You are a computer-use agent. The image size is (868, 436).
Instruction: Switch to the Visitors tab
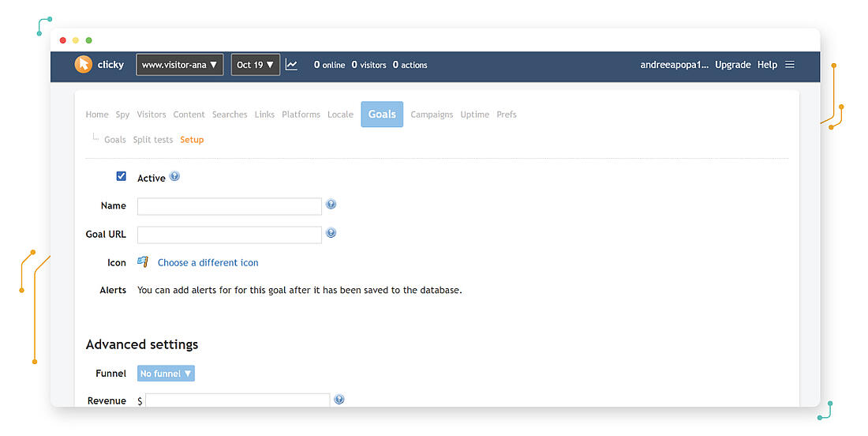pyautogui.click(x=152, y=115)
